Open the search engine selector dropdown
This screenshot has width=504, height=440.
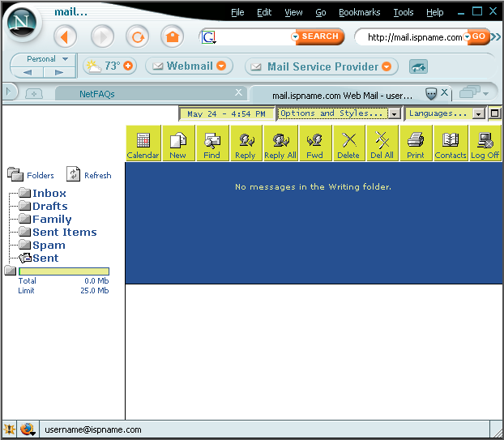point(209,37)
